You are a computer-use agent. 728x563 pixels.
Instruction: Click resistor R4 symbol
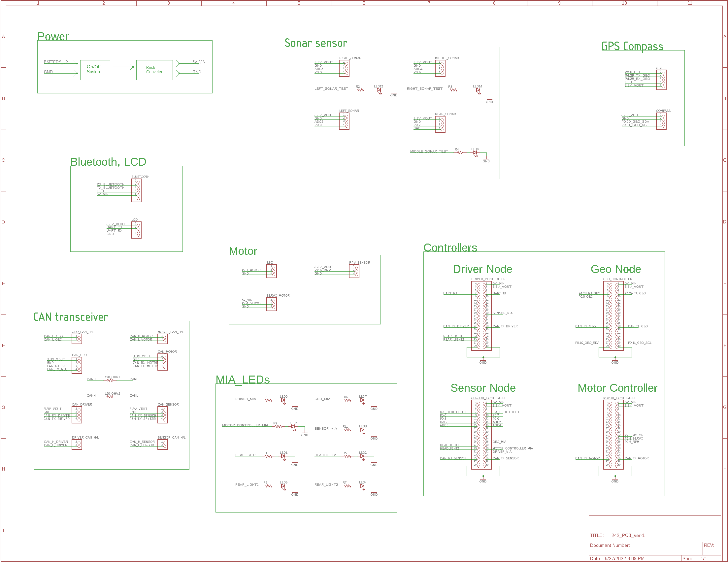pos(460,153)
